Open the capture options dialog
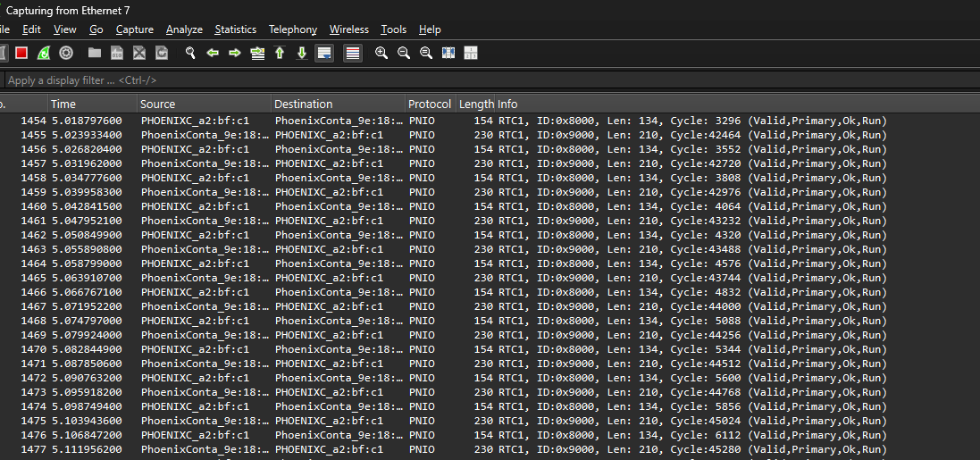This screenshot has height=460, width=980. [x=66, y=54]
